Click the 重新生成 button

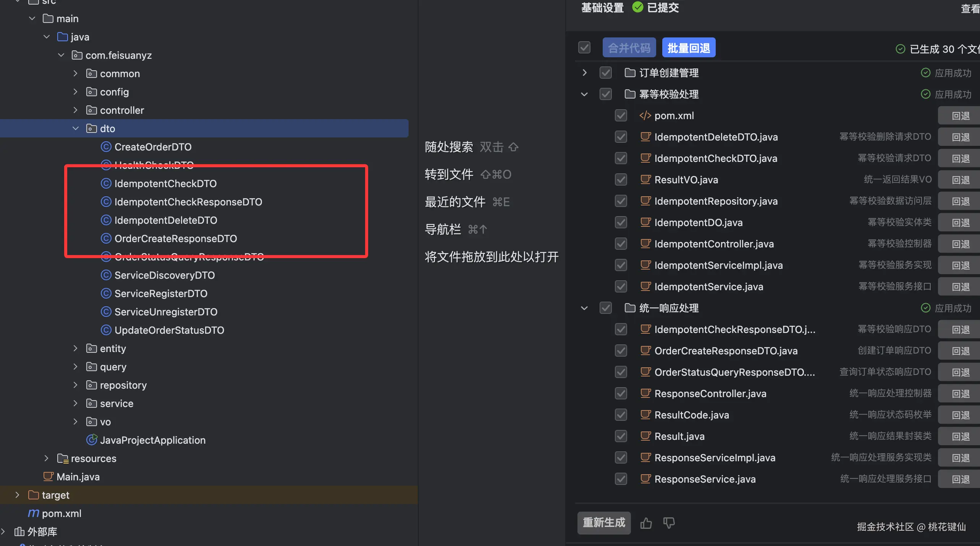604,522
